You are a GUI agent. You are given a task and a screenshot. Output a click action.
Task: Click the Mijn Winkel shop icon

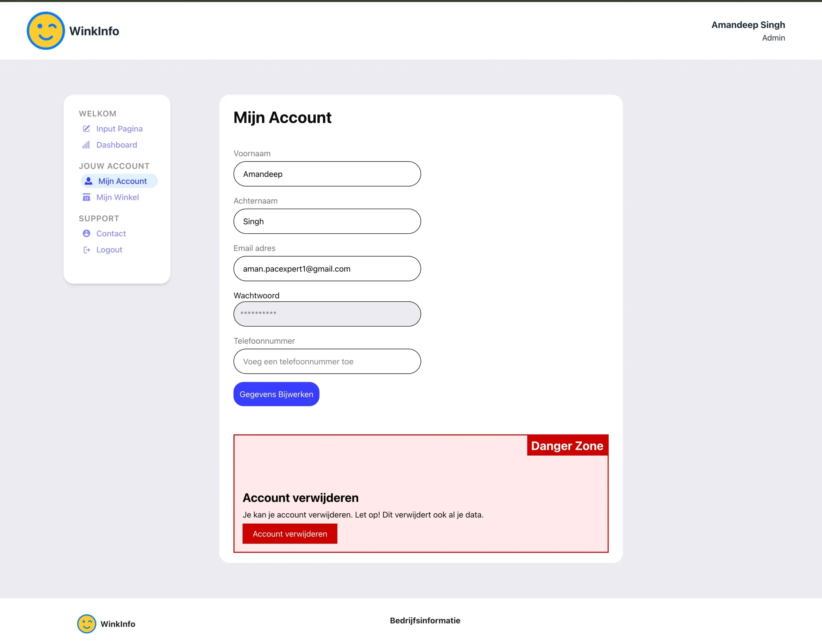(x=86, y=197)
